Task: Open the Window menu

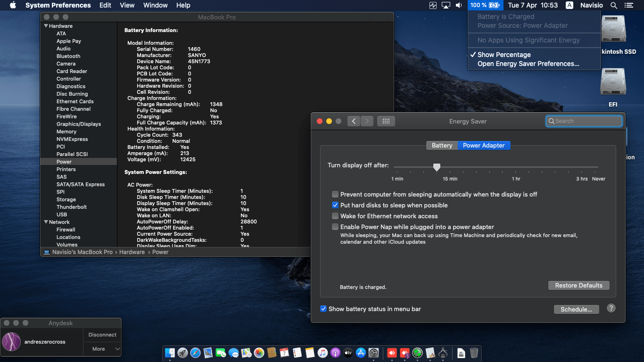Action: 155,5
